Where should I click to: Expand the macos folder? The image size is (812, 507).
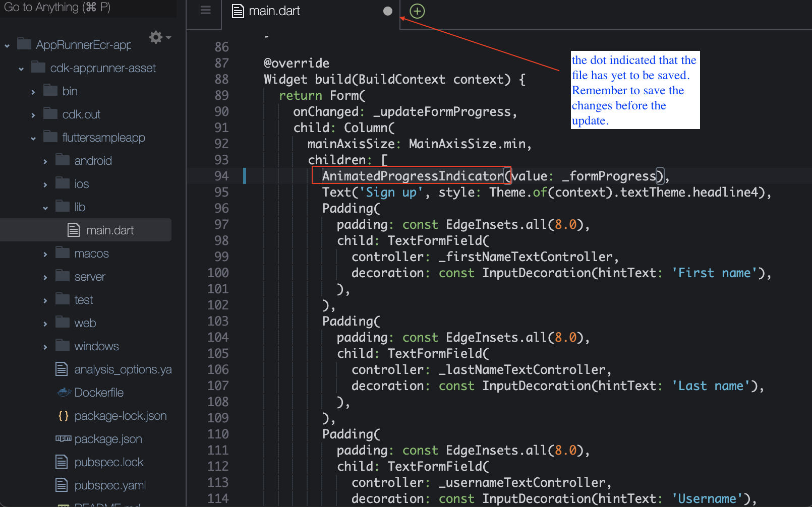[45, 255]
